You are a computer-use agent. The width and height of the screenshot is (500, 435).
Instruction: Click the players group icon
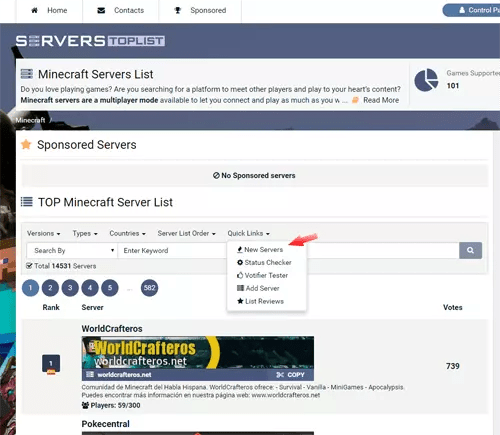(x=85, y=405)
